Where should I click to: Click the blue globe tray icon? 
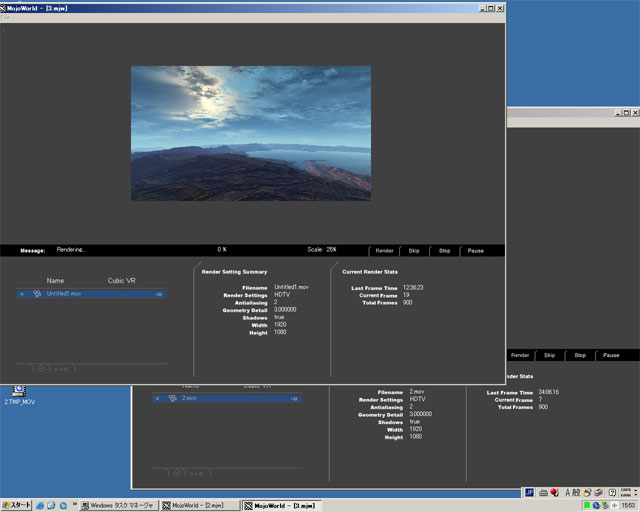point(596,505)
